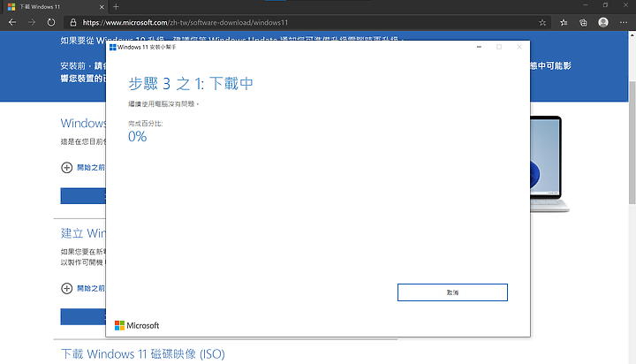Image resolution: width=636 pixels, height=364 pixels.
Task: Open the Favorites list icon
Action: [564, 23]
